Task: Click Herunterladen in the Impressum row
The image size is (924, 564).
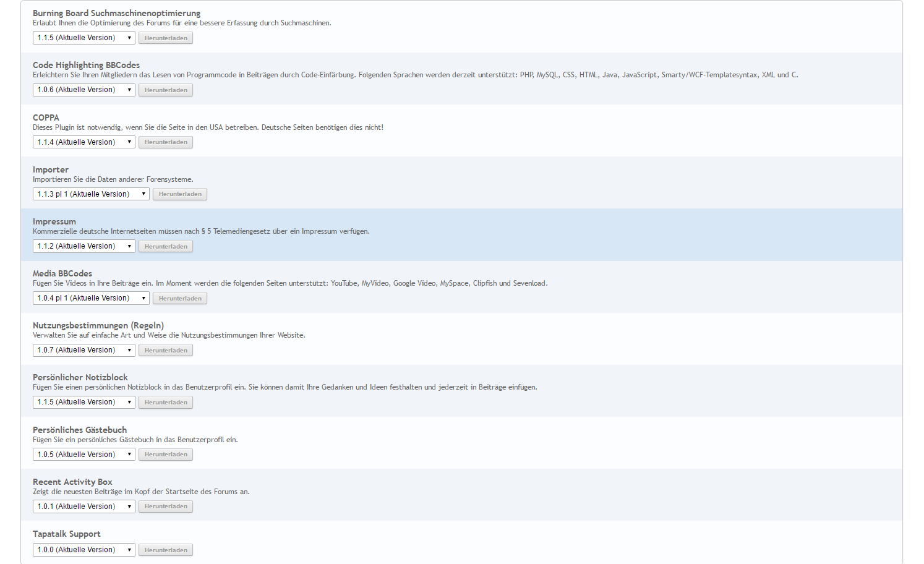Action: [166, 246]
